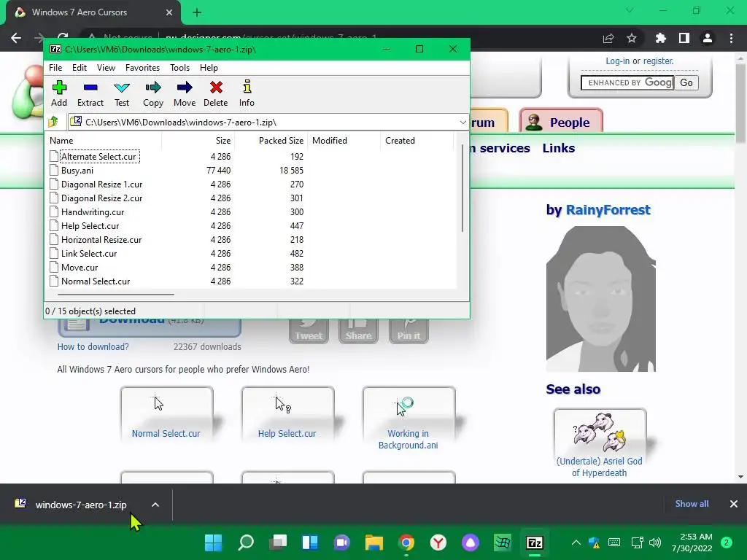Go back in Chrome browser
The width and height of the screenshot is (747, 560).
pos(16,38)
